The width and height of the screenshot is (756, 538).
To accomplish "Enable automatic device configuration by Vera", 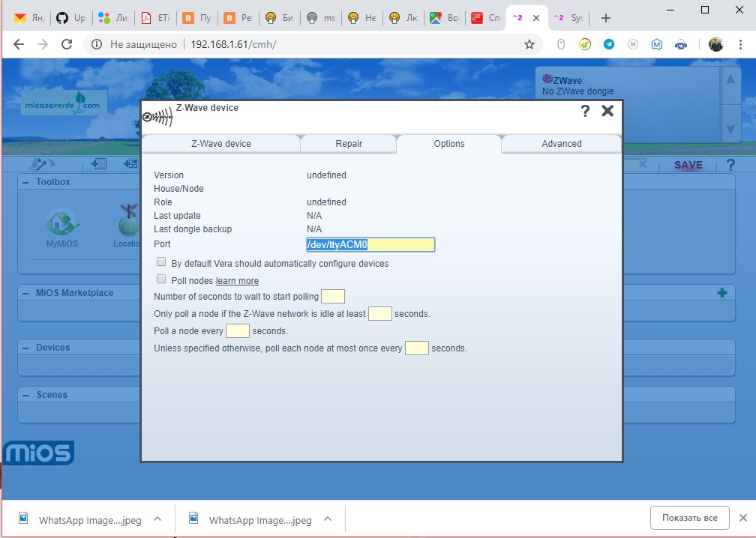I will (x=161, y=263).
